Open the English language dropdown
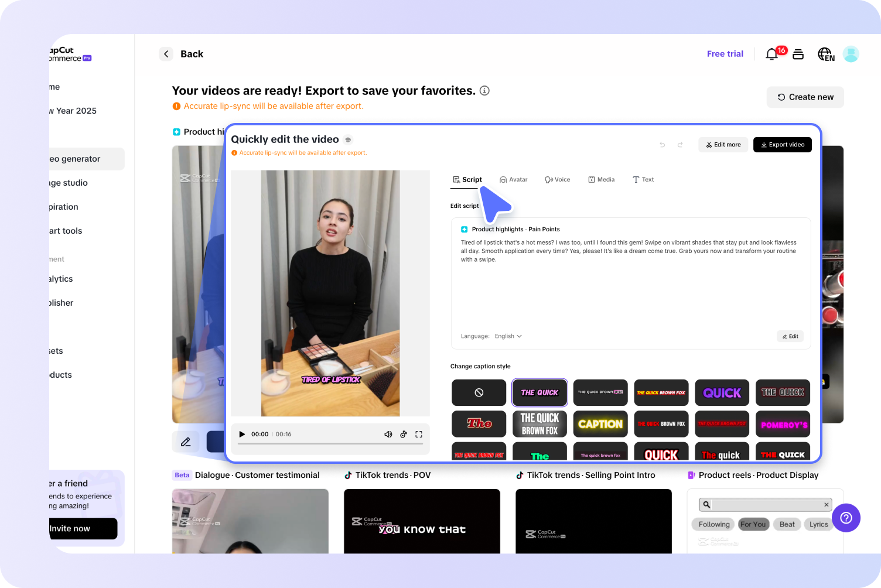The height and width of the screenshot is (588, 881). pyautogui.click(x=507, y=336)
